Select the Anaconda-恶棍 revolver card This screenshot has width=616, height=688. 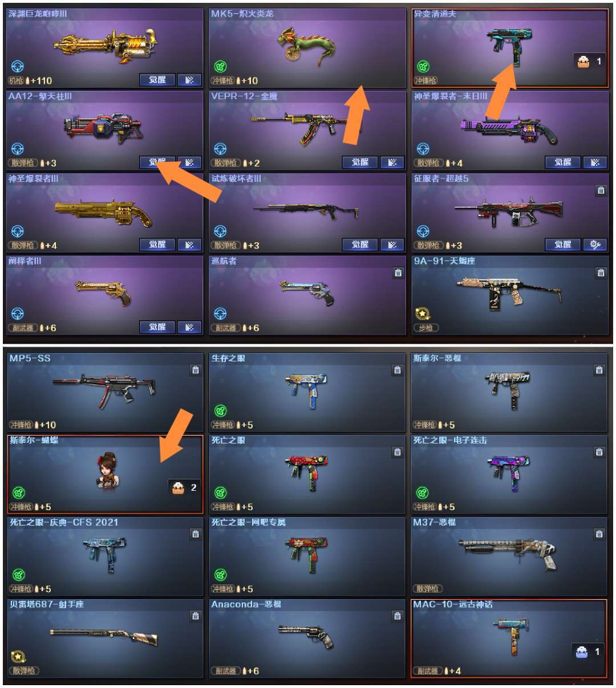[307, 638]
